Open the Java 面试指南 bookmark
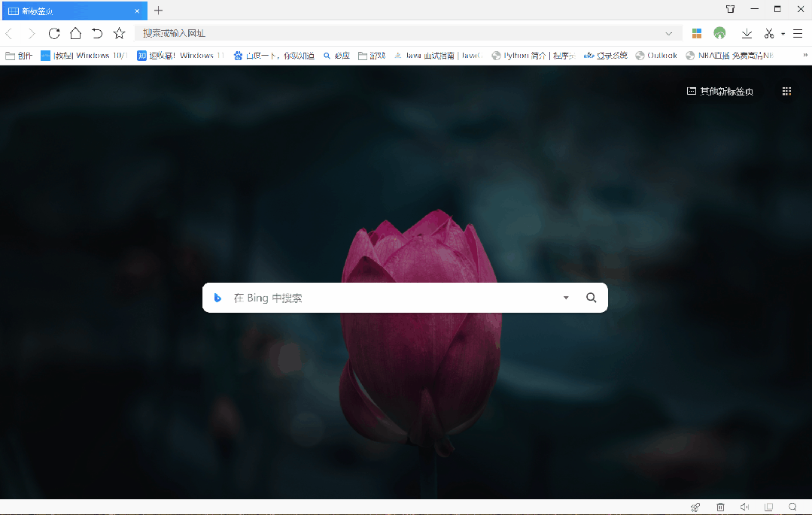This screenshot has height=515, width=812. [438, 56]
